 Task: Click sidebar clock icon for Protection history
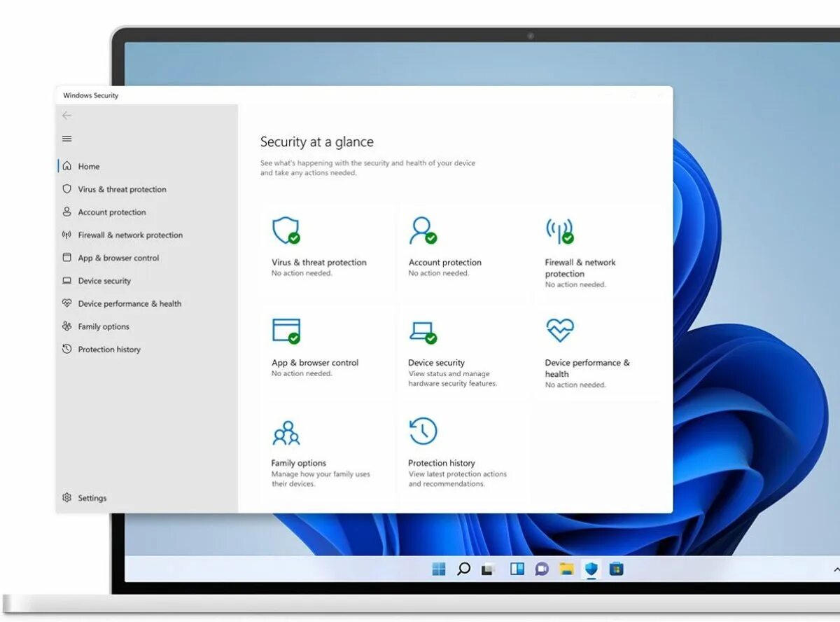point(66,349)
